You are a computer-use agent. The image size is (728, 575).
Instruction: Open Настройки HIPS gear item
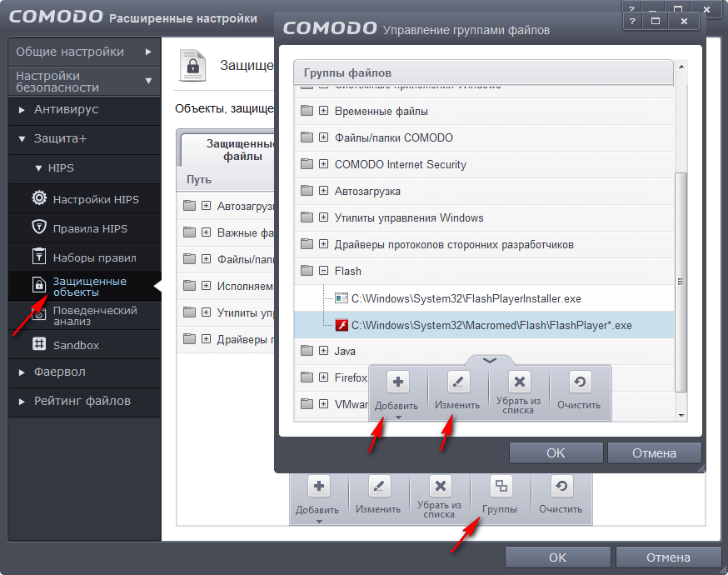(85, 199)
